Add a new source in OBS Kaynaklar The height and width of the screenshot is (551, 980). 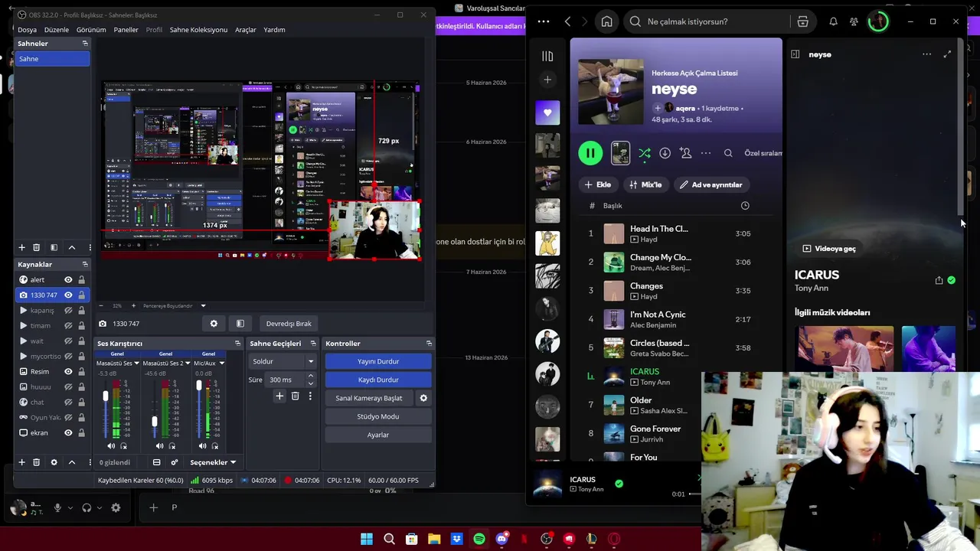click(x=21, y=462)
